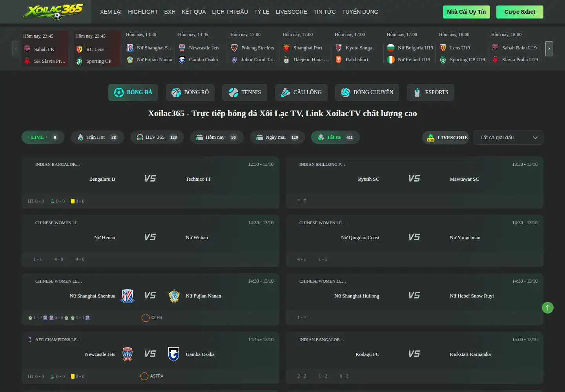Image resolution: width=565 pixels, height=392 pixels.
Task: Click the Bóng Rổ basketball icon
Action: click(x=176, y=93)
